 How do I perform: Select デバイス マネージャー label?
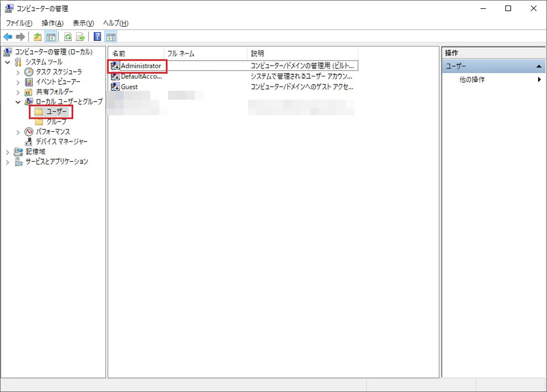[x=62, y=142]
